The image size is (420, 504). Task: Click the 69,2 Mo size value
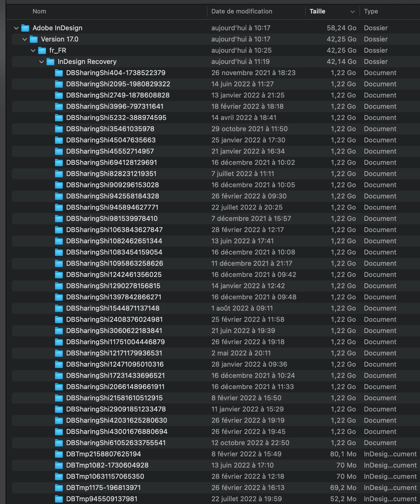[x=343, y=488]
